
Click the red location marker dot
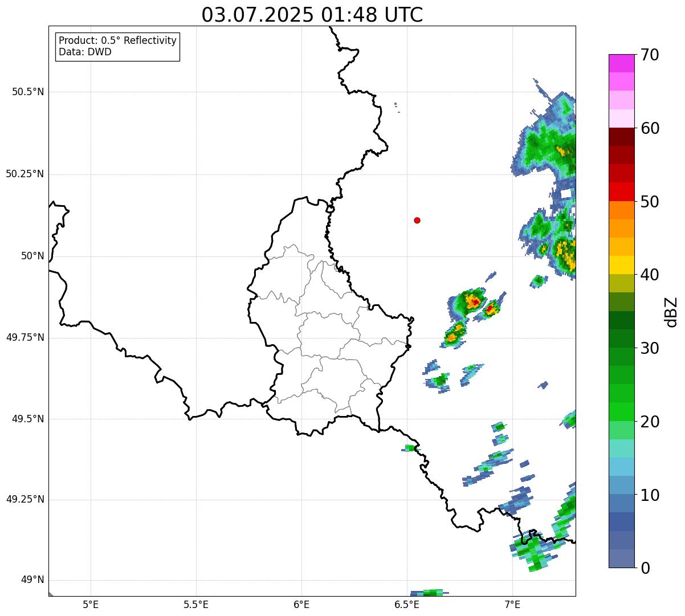click(x=417, y=220)
